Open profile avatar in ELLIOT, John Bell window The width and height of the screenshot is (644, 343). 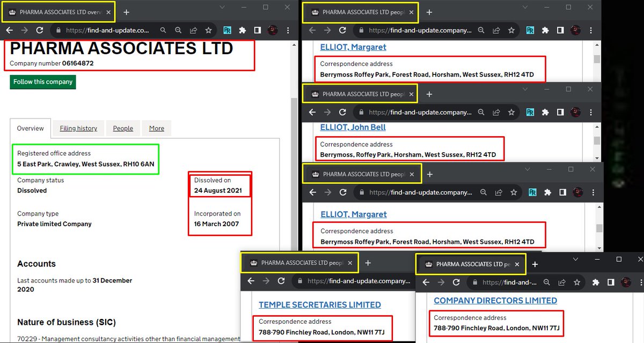[575, 112]
